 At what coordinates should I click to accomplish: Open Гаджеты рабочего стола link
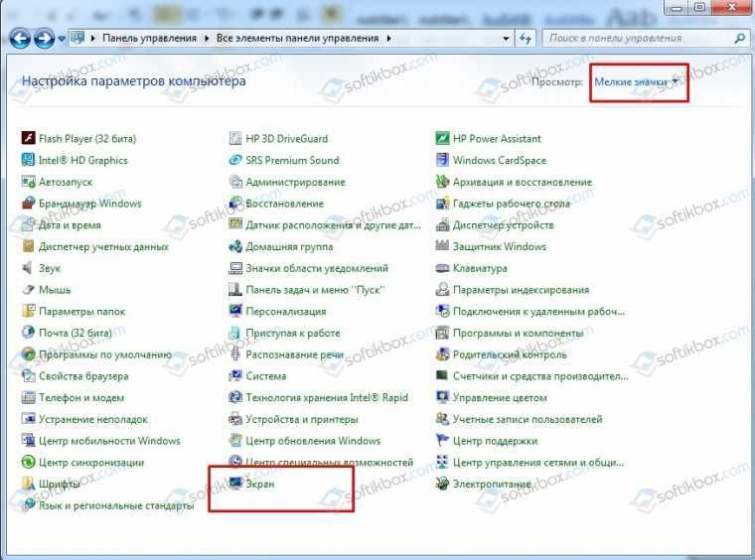pos(512,203)
